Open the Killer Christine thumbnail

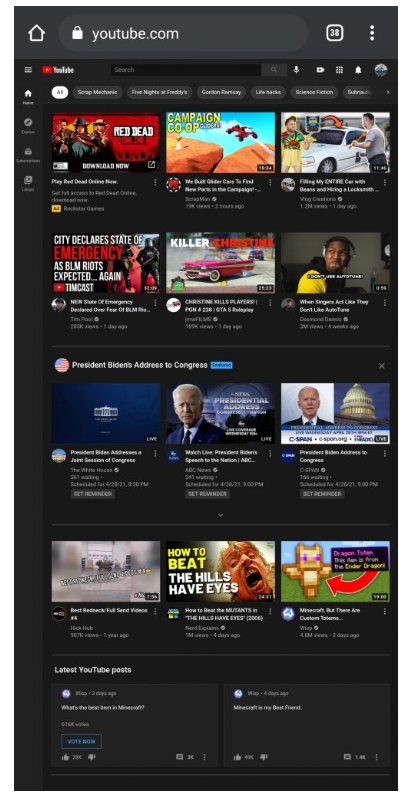pos(221,263)
